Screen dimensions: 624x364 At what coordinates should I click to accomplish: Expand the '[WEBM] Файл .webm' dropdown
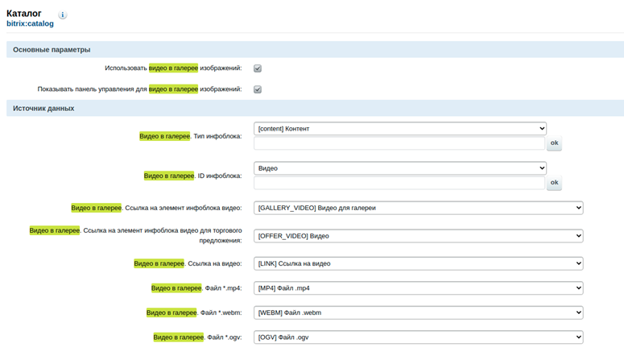418,312
